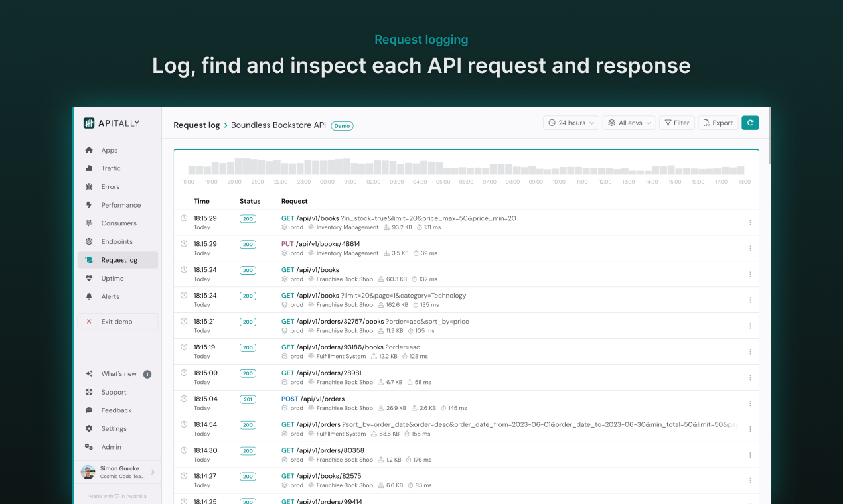The height and width of the screenshot is (504, 843).
Task: Click the Admin gears icon
Action: tap(89, 447)
